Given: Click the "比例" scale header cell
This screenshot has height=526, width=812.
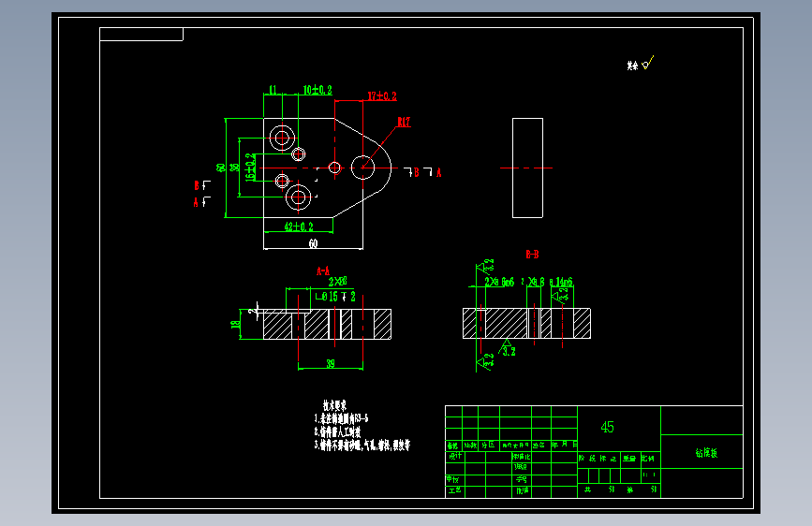Looking at the screenshot, I should [648, 459].
